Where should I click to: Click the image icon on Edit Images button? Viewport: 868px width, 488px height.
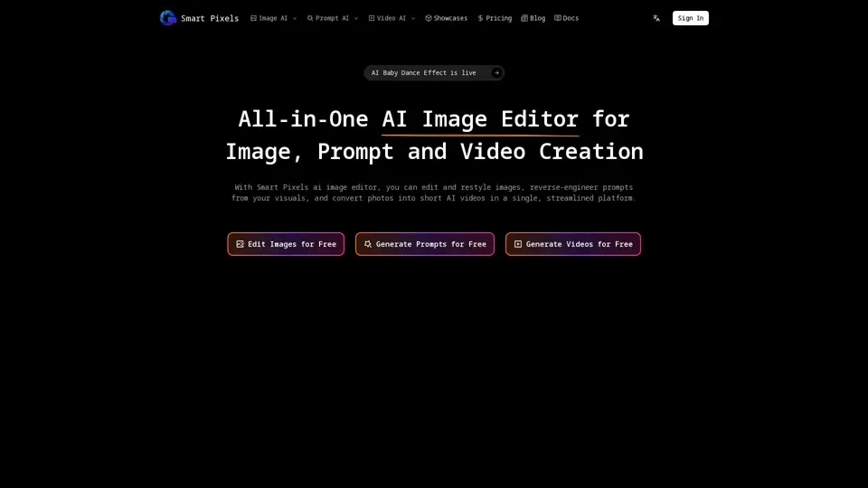240,244
